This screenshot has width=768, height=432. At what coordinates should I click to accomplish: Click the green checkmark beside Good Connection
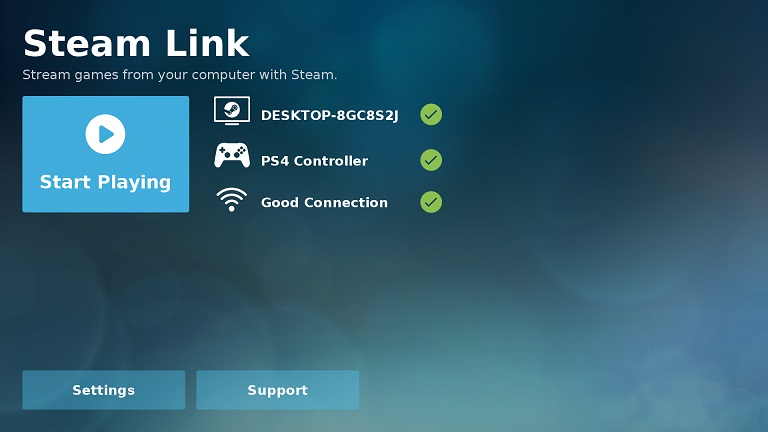click(431, 202)
